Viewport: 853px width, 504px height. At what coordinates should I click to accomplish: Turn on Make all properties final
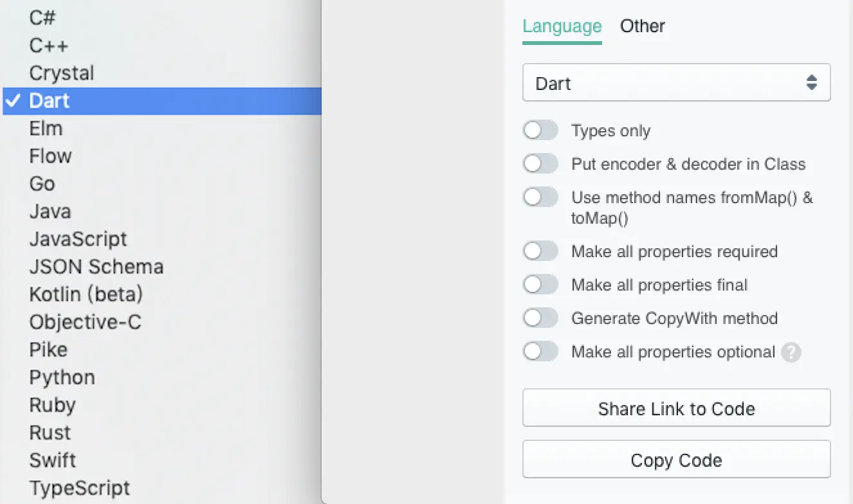[540, 284]
